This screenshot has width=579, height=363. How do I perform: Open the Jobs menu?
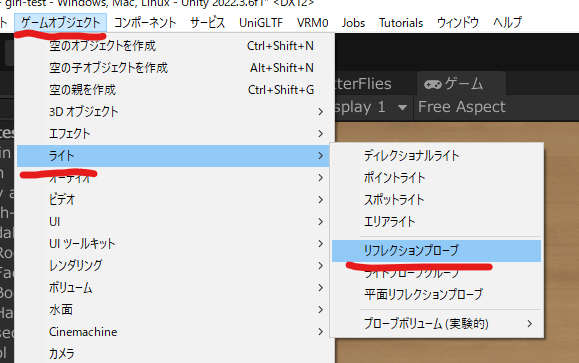[x=353, y=23]
